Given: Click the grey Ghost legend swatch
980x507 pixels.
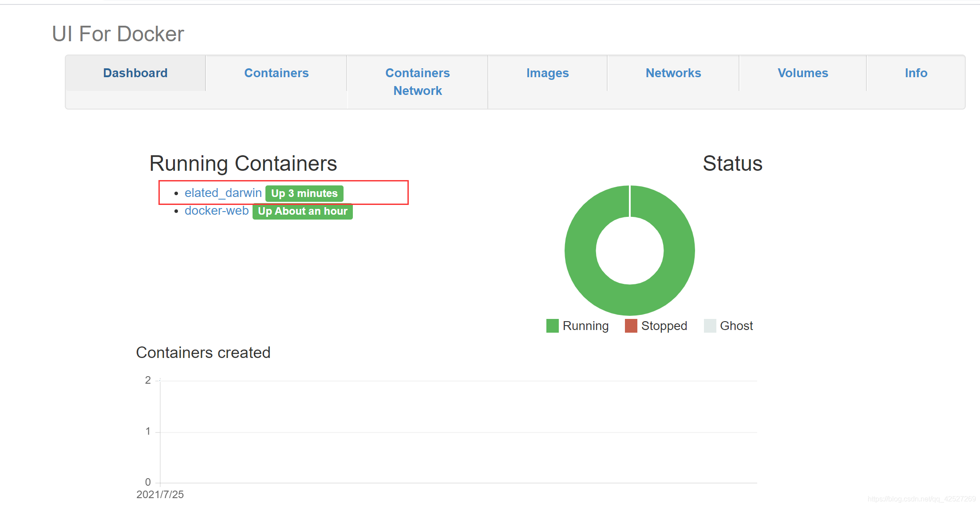Looking at the screenshot, I should (710, 326).
